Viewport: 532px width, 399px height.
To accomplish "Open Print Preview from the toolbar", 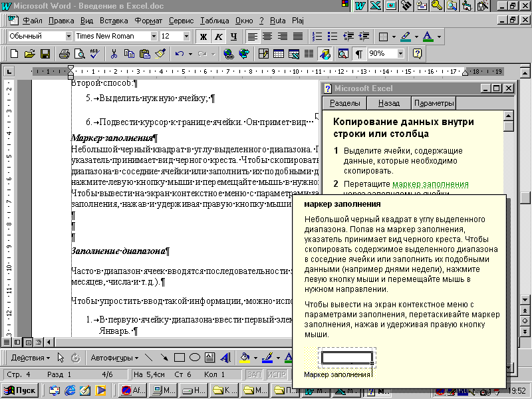I will tap(79, 54).
